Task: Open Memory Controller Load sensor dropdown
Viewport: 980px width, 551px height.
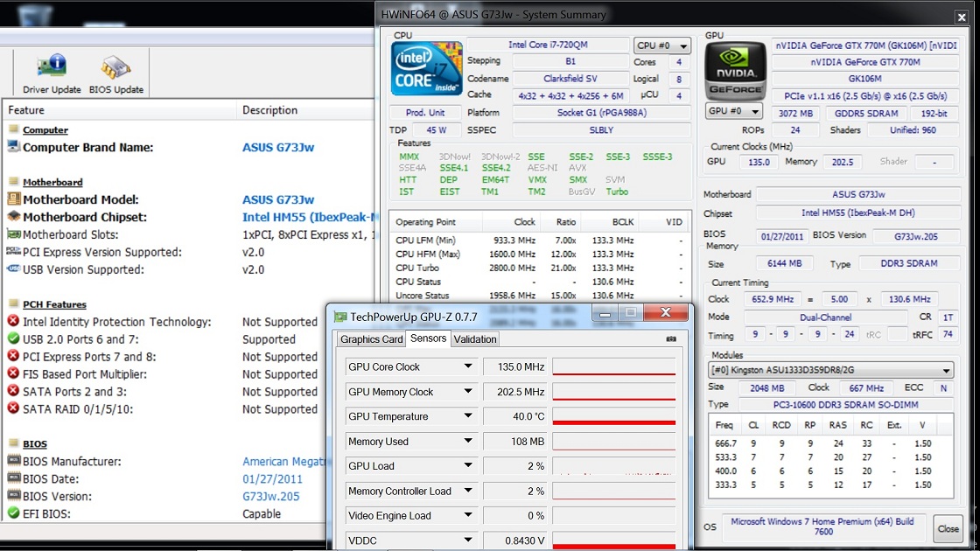Action: (467, 491)
